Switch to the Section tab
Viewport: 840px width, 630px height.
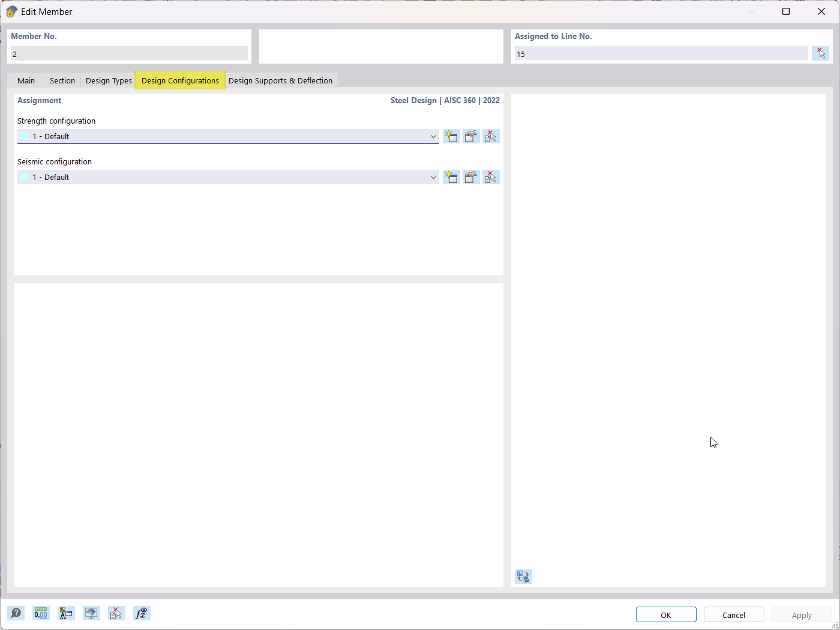click(62, 80)
